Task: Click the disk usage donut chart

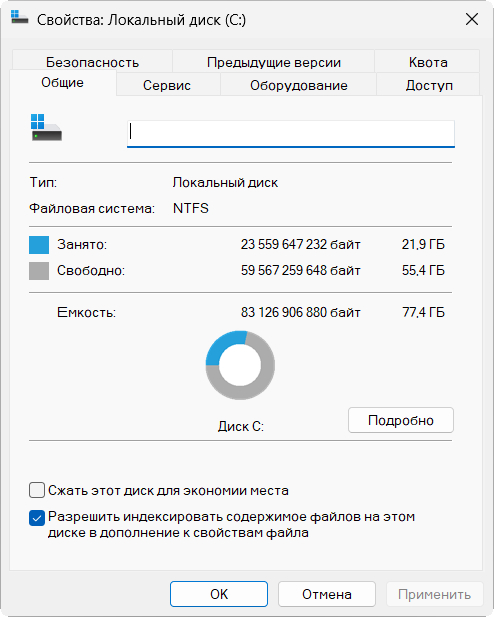Action: coord(240,365)
